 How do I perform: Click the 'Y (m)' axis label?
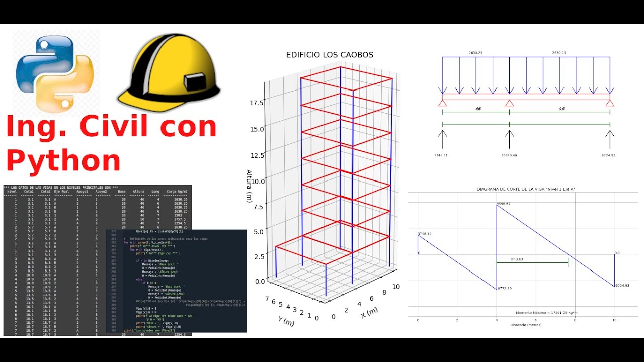(x=285, y=321)
